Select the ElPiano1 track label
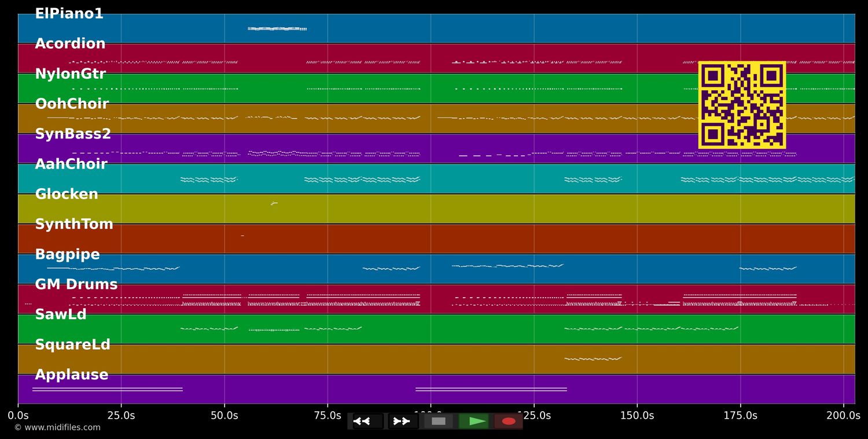 pyautogui.click(x=69, y=14)
